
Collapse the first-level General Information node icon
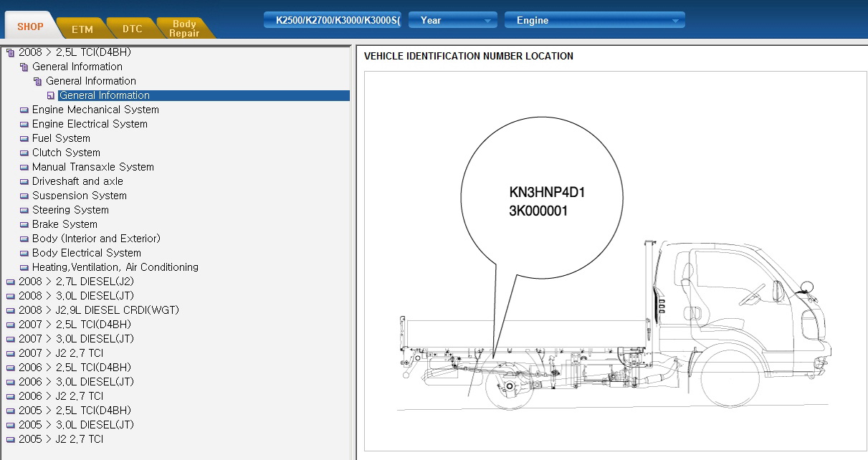pyautogui.click(x=24, y=67)
